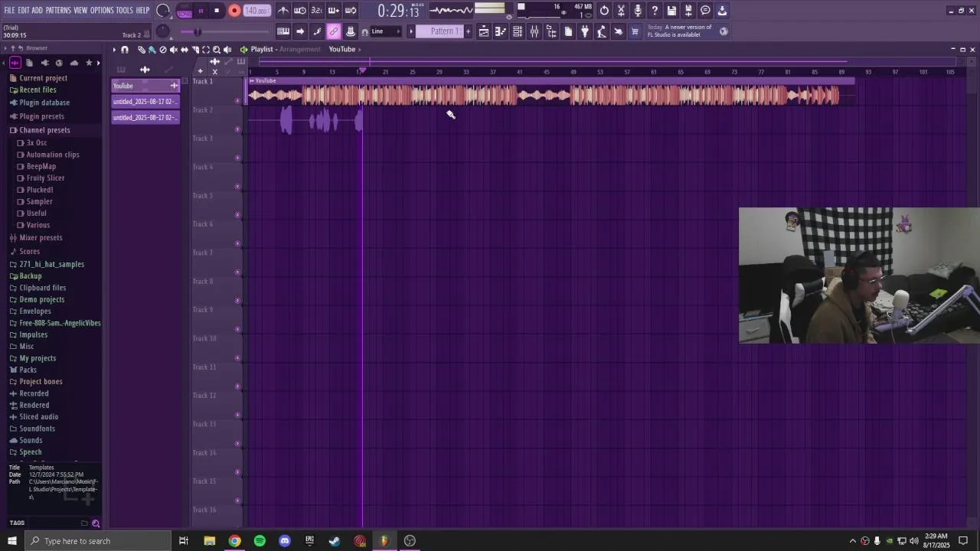Open the Piano roll view icon

tap(501, 31)
